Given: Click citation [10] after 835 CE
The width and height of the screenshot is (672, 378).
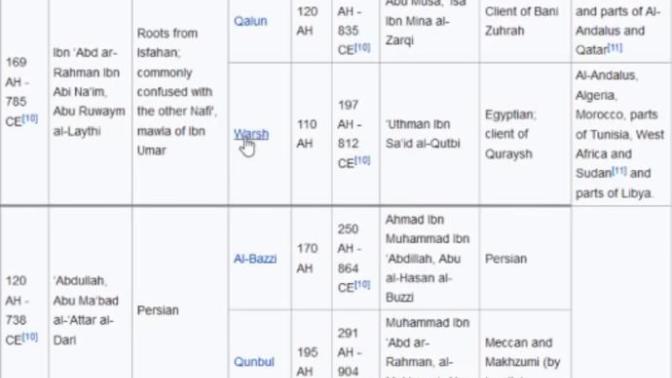Looking at the screenshot, I should (x=362, y=47).
